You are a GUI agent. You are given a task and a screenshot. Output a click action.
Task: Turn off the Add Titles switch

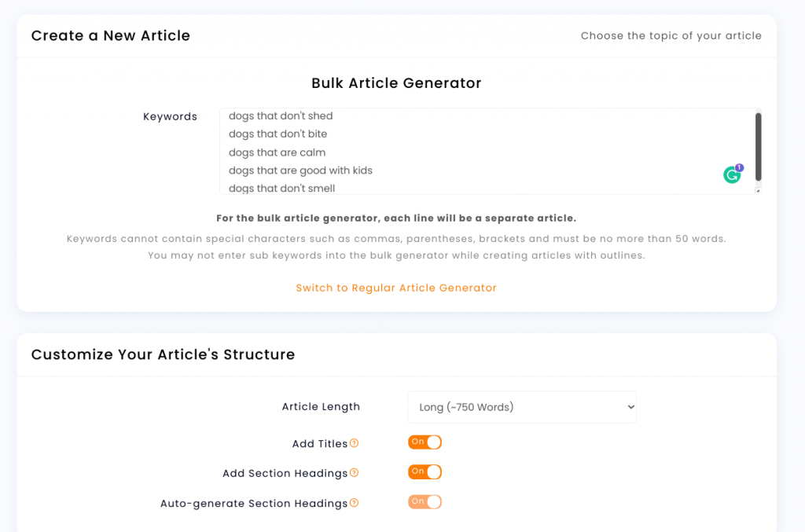(425, 442)
